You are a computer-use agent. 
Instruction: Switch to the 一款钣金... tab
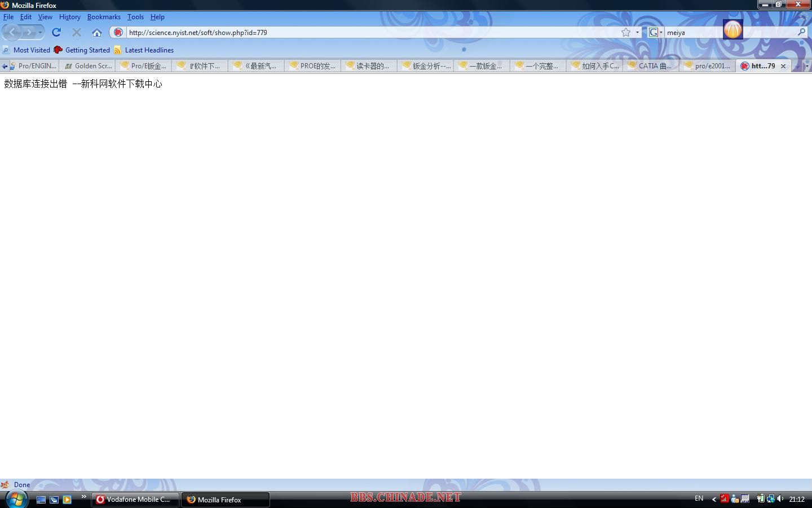[x=482, y=66]
